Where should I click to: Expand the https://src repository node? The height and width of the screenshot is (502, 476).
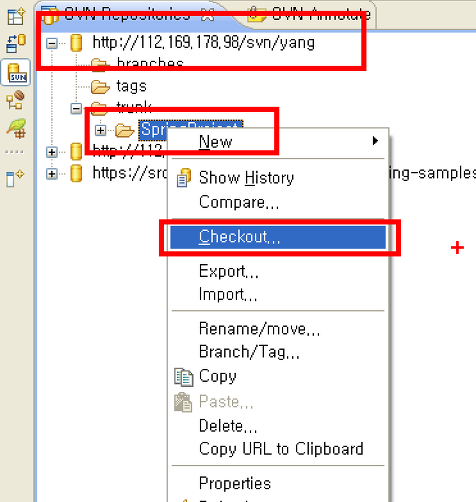pyautogui.click(x=52, y=174)
